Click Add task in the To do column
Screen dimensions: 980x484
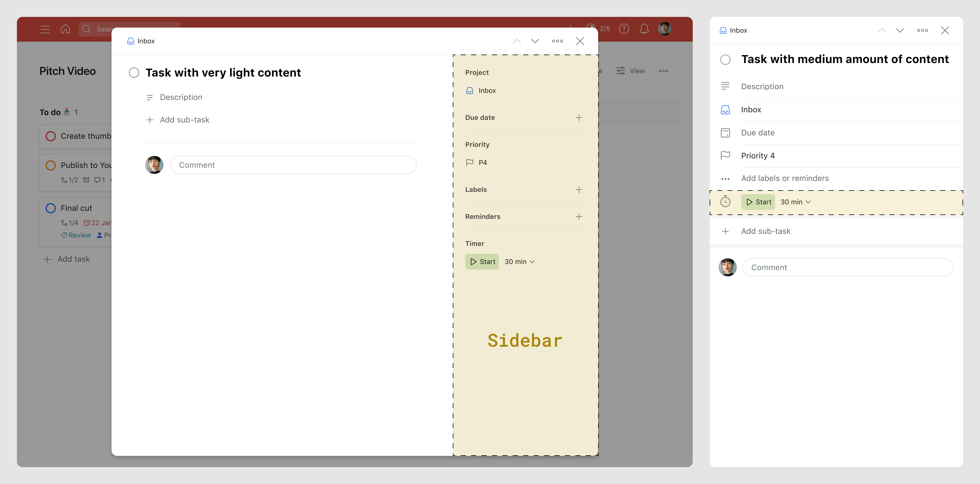click(x=67, y=259)
